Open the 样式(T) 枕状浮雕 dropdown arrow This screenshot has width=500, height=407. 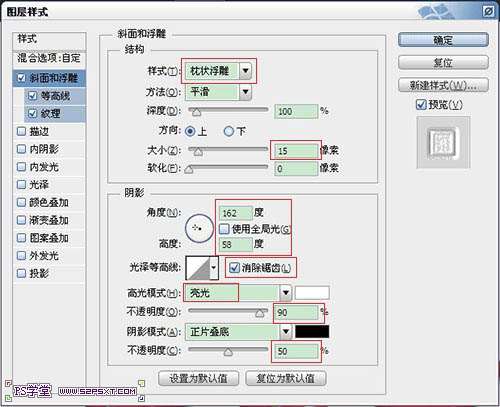click(245, 71)
